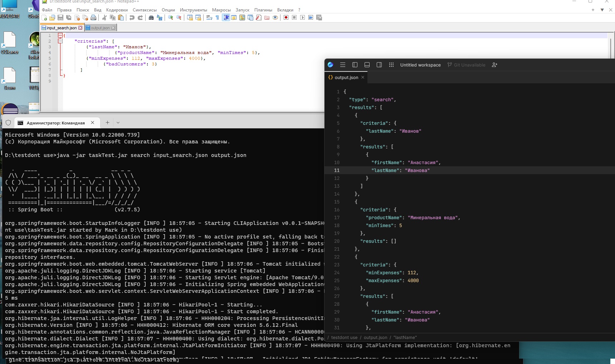The image size is (615, 364).
Task: Open a file with the Open toolbar icon
Action: (x=53, y=18)
